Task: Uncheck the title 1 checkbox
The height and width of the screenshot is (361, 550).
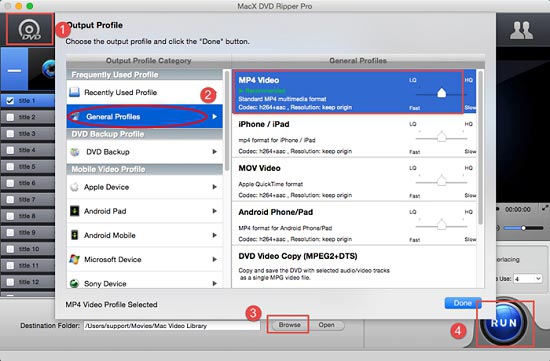Action: [x=10, y=101]
